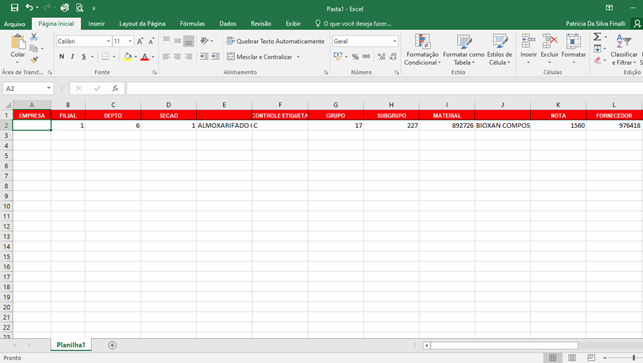The height and width of the screenshot is (363, 643).
Task: Switch to the Inserir tab
Action: pos(96,24)
